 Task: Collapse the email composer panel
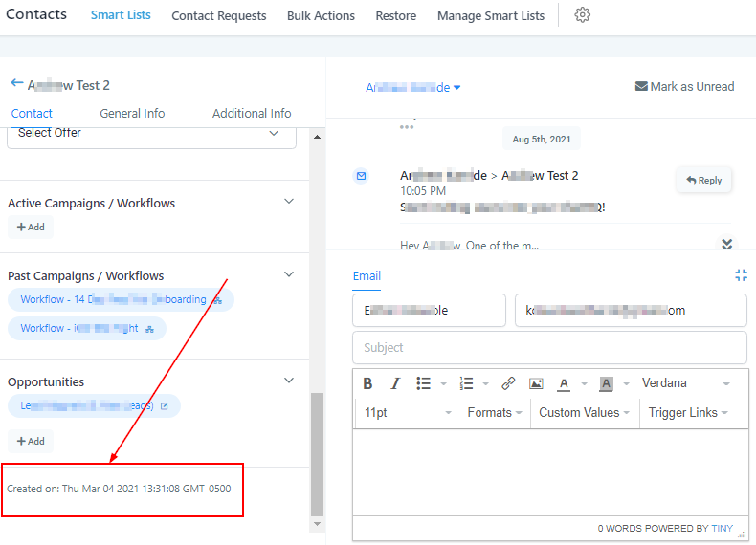point(741,275)
